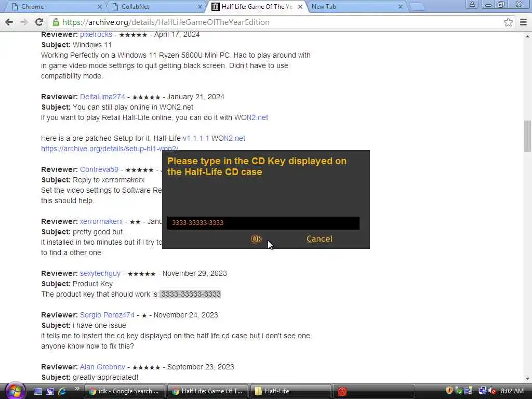The width and height of the screenshot is (532, 399).
Task: Click the scrollbar up arrow
Action: 527,36
